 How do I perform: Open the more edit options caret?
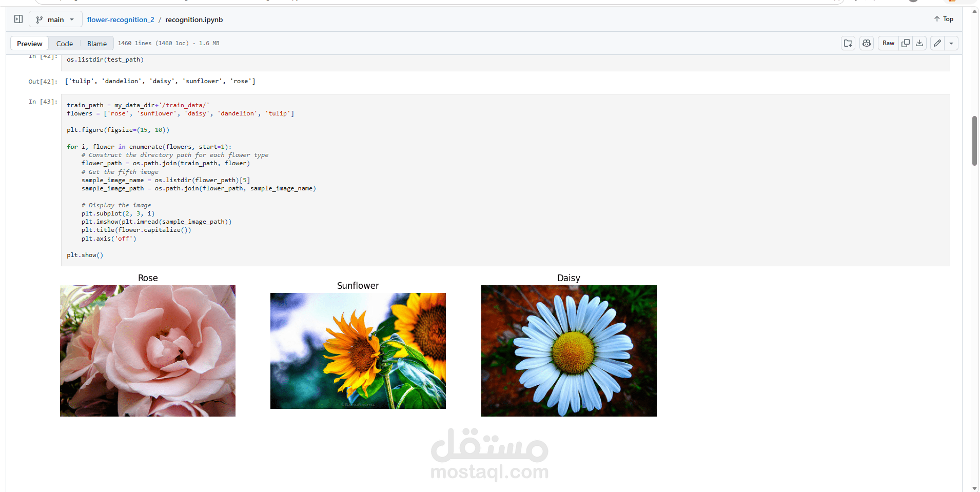(951, 43)
